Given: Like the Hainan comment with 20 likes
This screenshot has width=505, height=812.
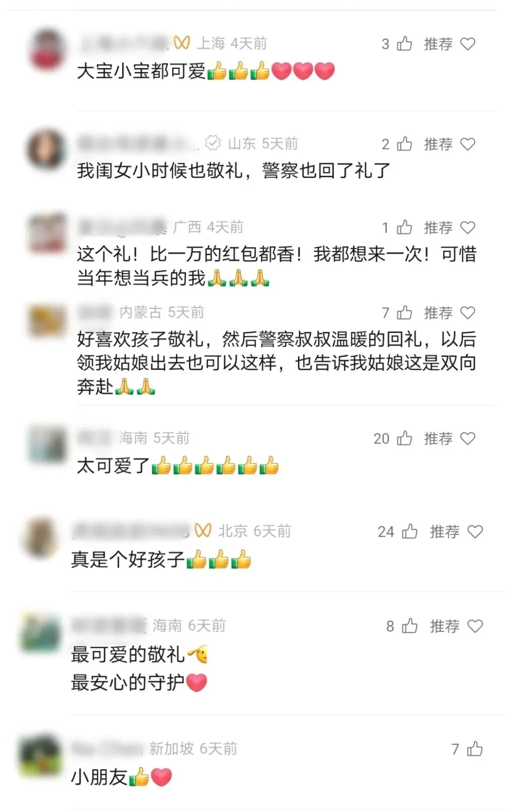Looking at the screenshot, I should pos(404,438).
